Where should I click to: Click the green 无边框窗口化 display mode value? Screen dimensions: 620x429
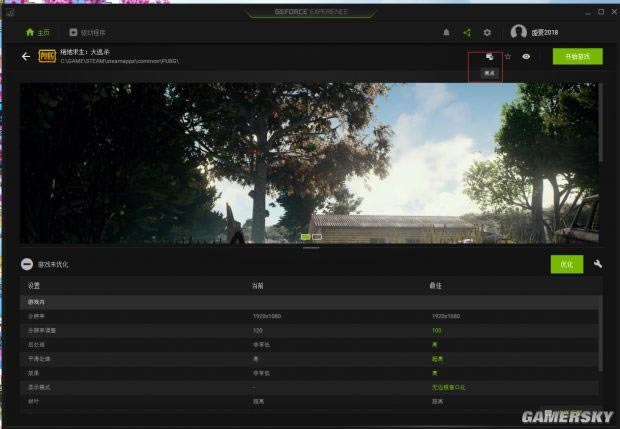pos(448,387)
